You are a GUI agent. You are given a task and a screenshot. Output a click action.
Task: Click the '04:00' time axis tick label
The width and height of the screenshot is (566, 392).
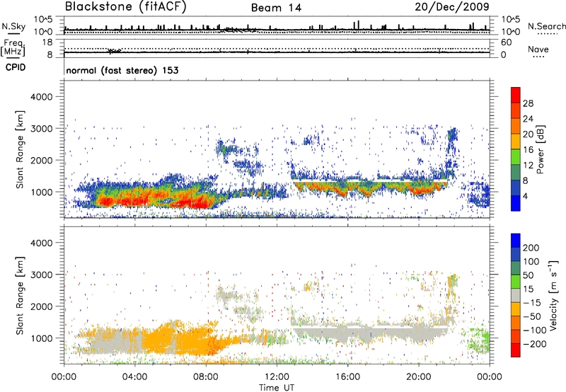[134, 377]
